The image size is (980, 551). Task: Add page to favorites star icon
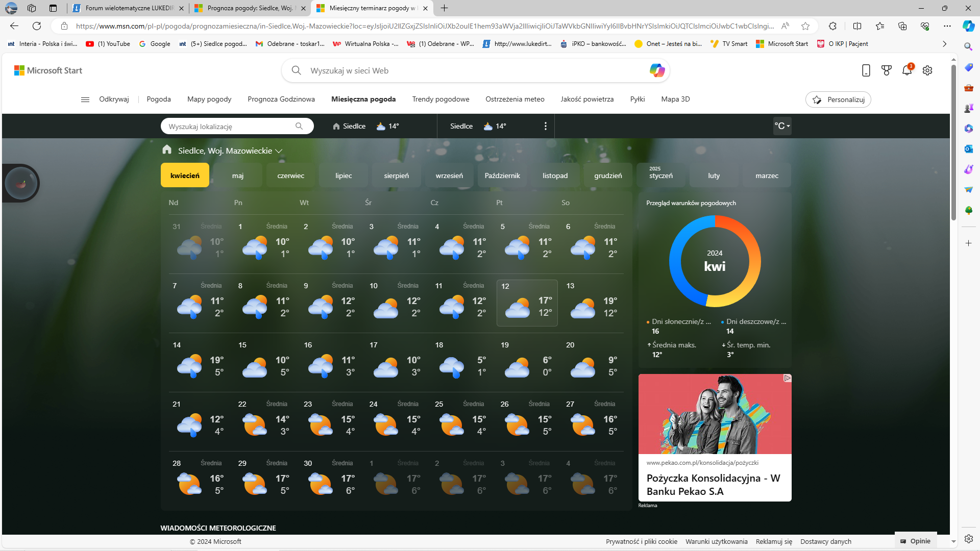click(805, 26)
